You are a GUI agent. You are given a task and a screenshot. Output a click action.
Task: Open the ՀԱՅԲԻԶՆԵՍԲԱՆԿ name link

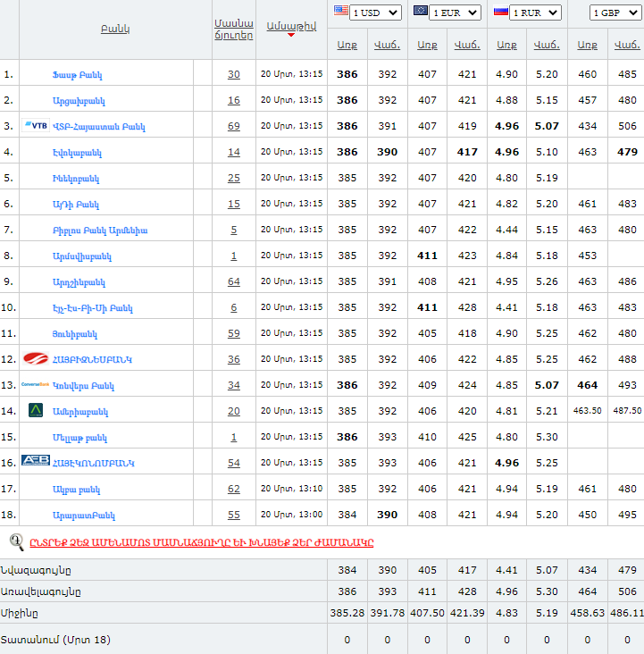tap(92, 359)
